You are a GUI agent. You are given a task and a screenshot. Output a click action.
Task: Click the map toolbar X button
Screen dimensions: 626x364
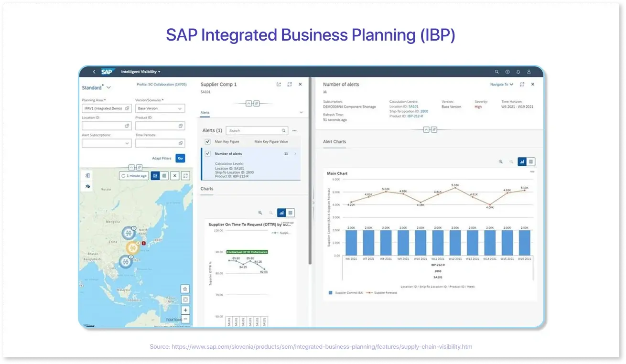click(175, 176)
